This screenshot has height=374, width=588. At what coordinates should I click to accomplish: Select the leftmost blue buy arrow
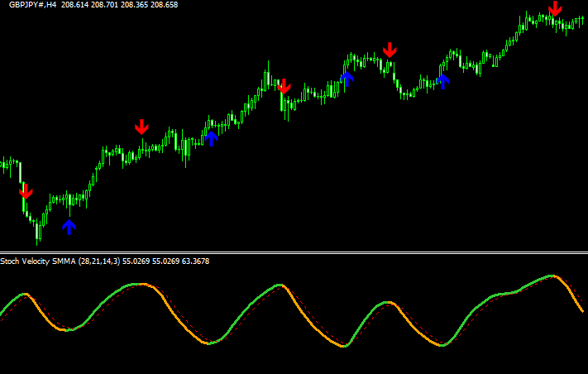tap(69, 226)
